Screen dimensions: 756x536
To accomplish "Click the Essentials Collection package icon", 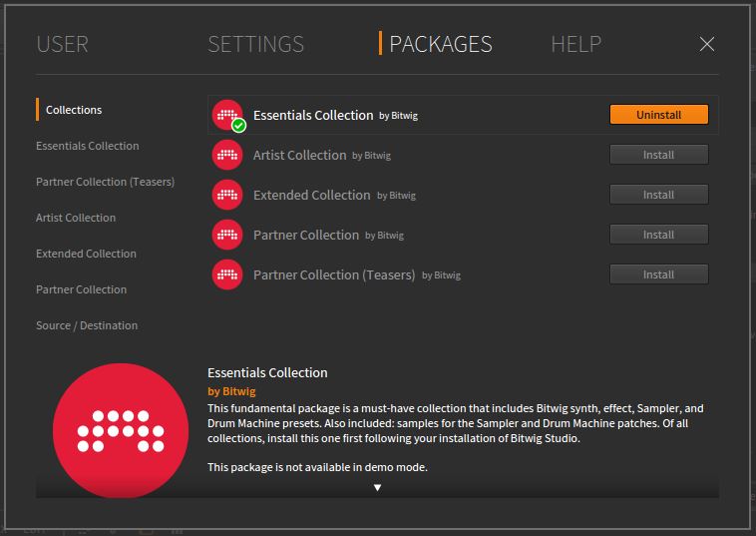I will [x=227, y=115].
